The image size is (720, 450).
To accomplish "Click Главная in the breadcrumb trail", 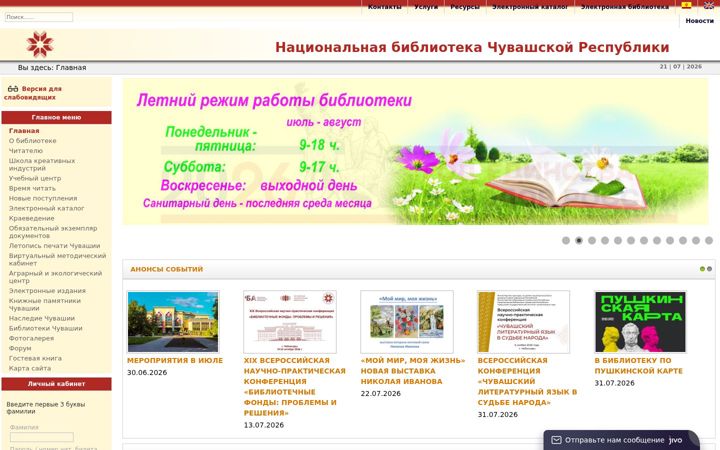I will (x=71, y=68).
